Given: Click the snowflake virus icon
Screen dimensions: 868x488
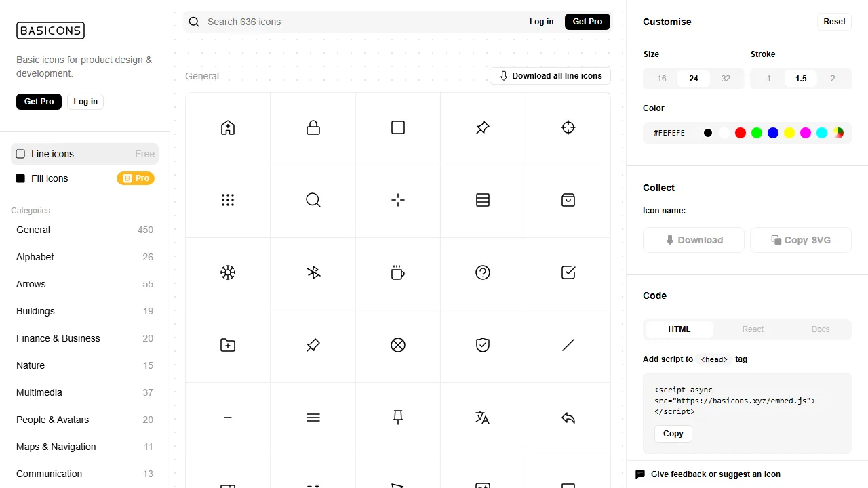Looking at the screenshot, I should coord(228,272).
